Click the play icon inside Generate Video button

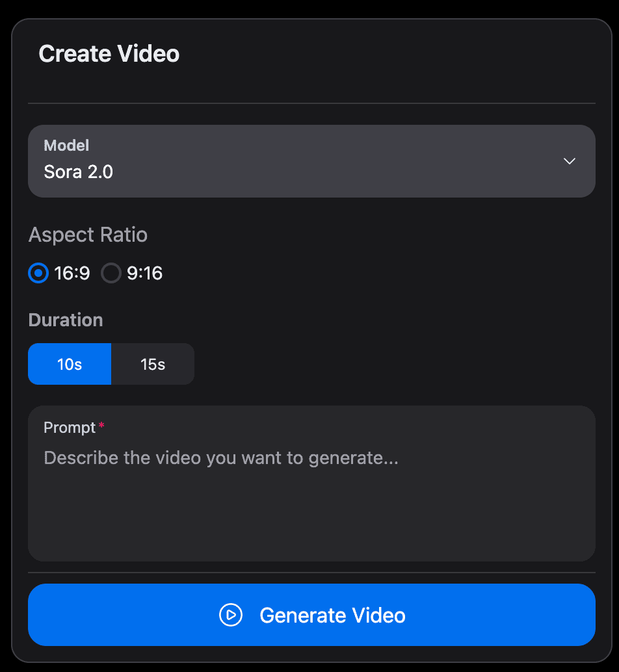point(231,615)
